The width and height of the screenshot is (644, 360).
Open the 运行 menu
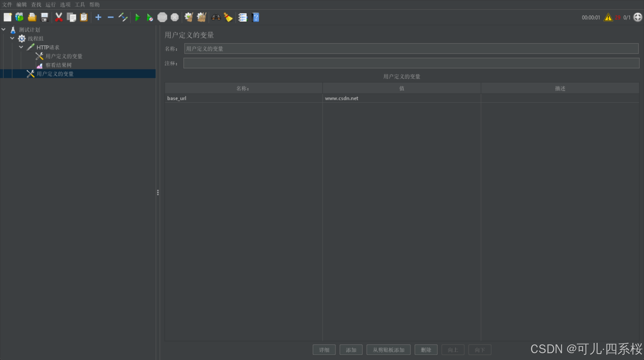[x=51, y=5]
